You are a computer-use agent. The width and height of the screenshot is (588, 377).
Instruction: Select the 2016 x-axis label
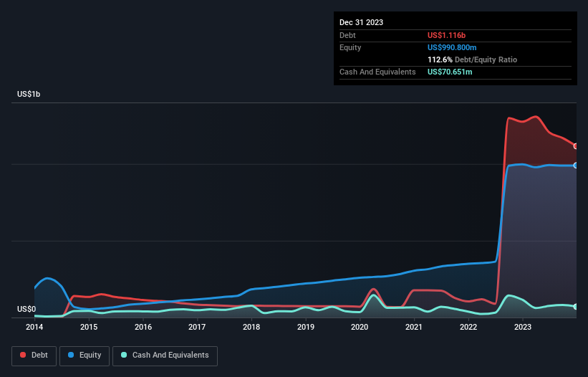(x=143, y=327)
